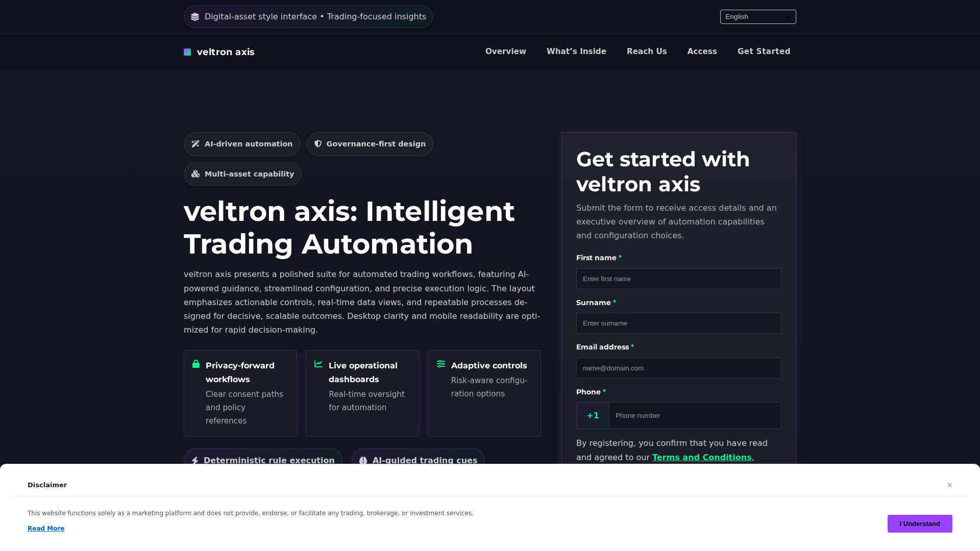
Task: Click the lock icon on Privacy-forward workflows
Action: tap(196, 364)
